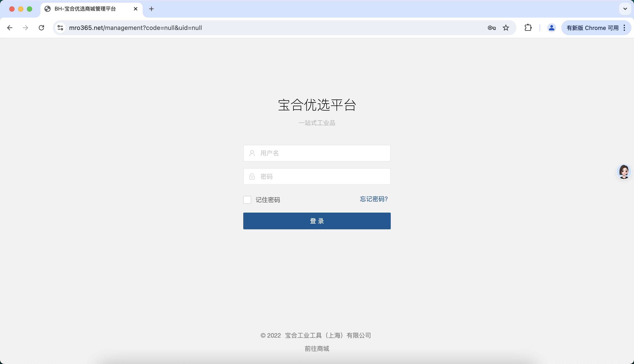634x364 pixels.
Task: Close the BH-宝合优选商城管理平台 tab
Action: (136, 9)
